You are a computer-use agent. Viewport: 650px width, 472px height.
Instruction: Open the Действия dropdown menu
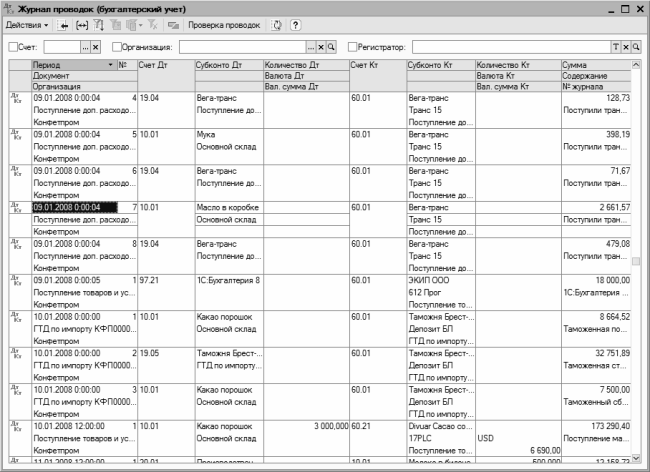[26, 24]
